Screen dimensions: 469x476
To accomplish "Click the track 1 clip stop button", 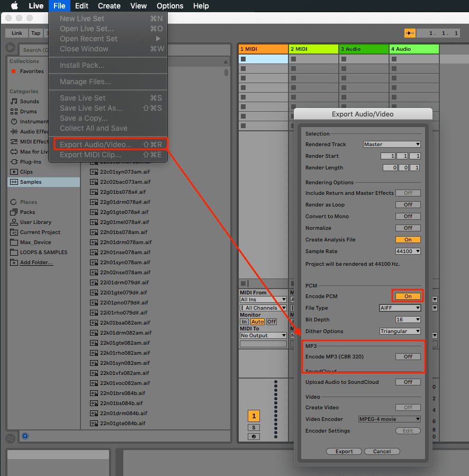I will 243,284.
